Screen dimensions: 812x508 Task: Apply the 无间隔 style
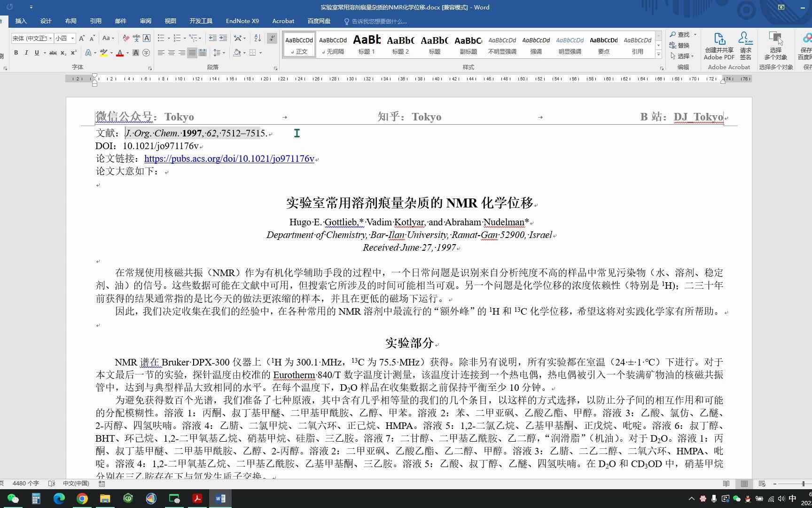333,45
